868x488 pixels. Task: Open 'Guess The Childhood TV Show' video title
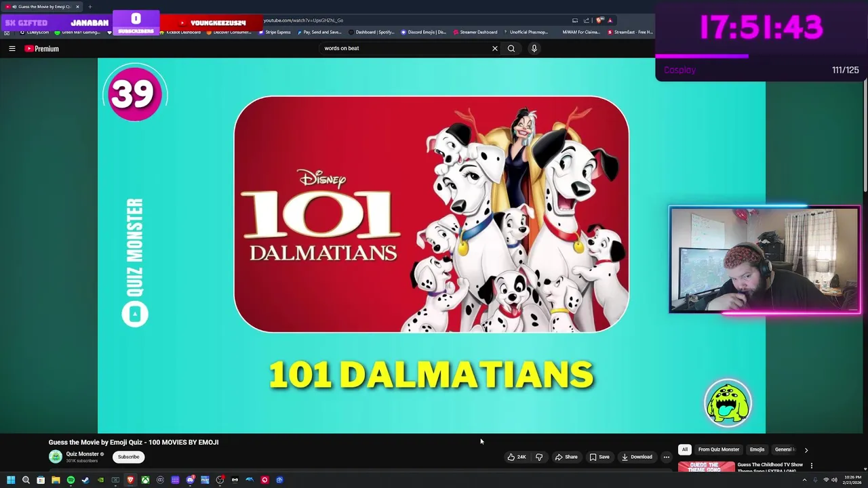[x=770, y=468]
